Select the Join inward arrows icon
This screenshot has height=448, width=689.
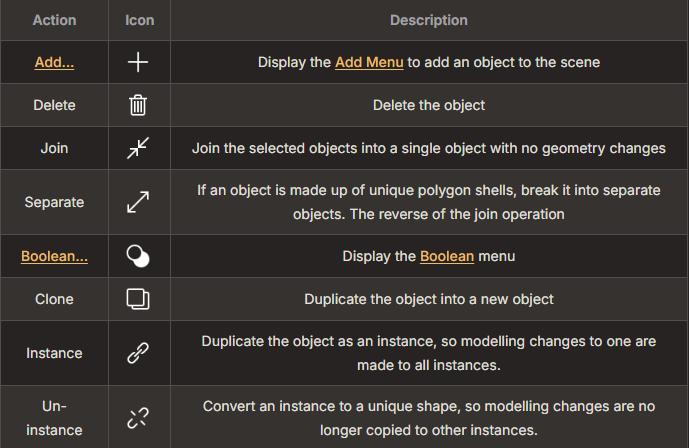coord(138,148)
